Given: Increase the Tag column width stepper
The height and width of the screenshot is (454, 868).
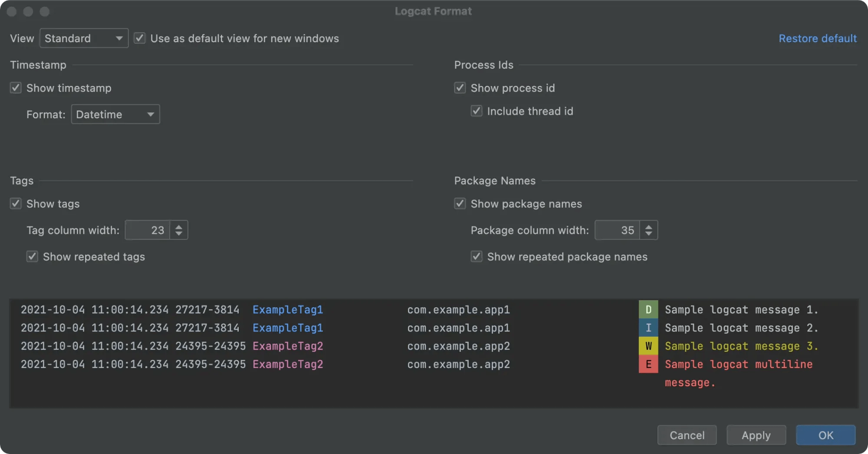Looking at the screenshot, I should click(x=178, y=226).
